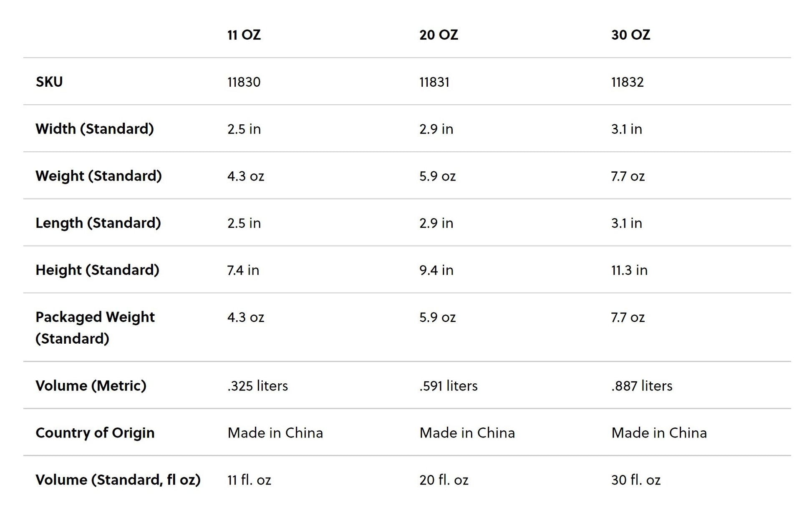
Task: Click SKU value 11831
Action: pos(434,82)
